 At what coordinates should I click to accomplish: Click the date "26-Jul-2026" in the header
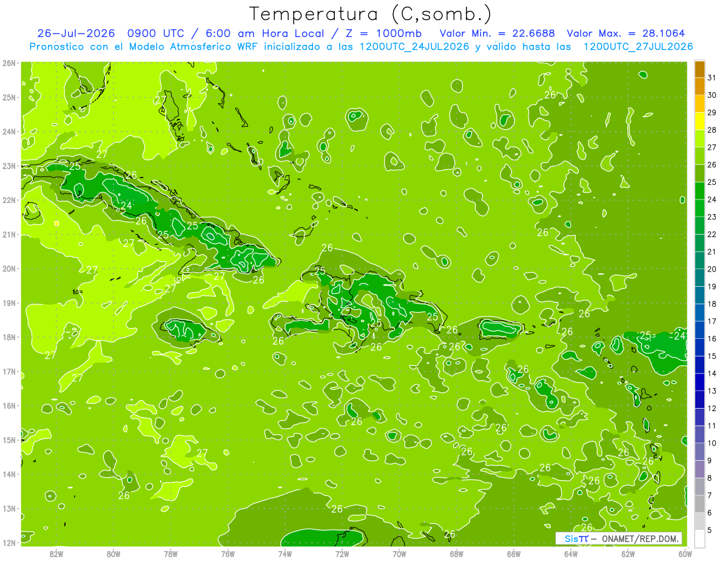coord(76,33)
